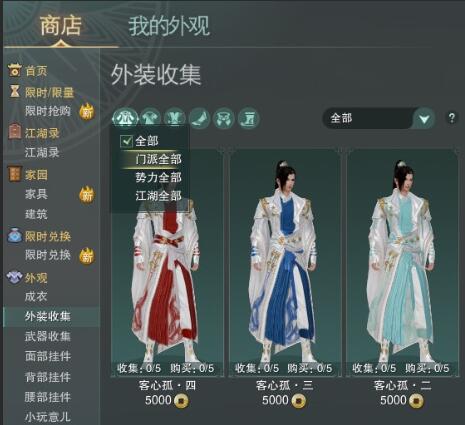Screen dimensions: 465x425
Task: Open 武器收集 in the sidebar
Action: 48,336
